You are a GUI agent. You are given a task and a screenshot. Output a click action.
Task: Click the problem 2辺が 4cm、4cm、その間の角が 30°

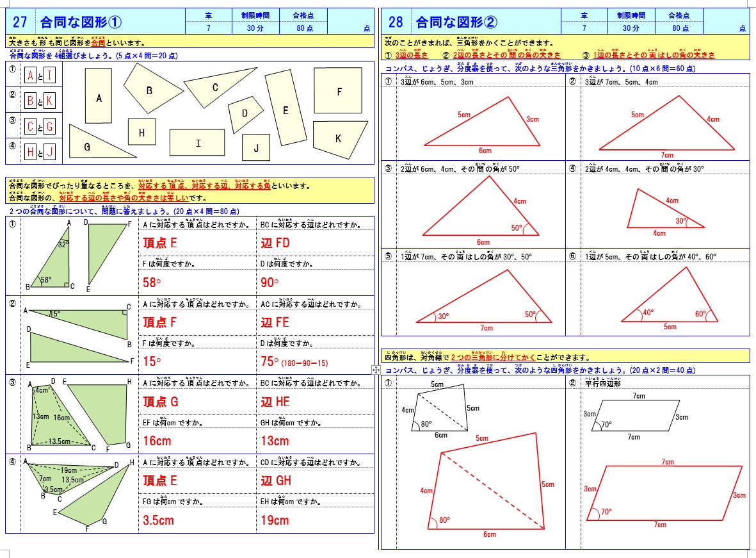(645, 168)
